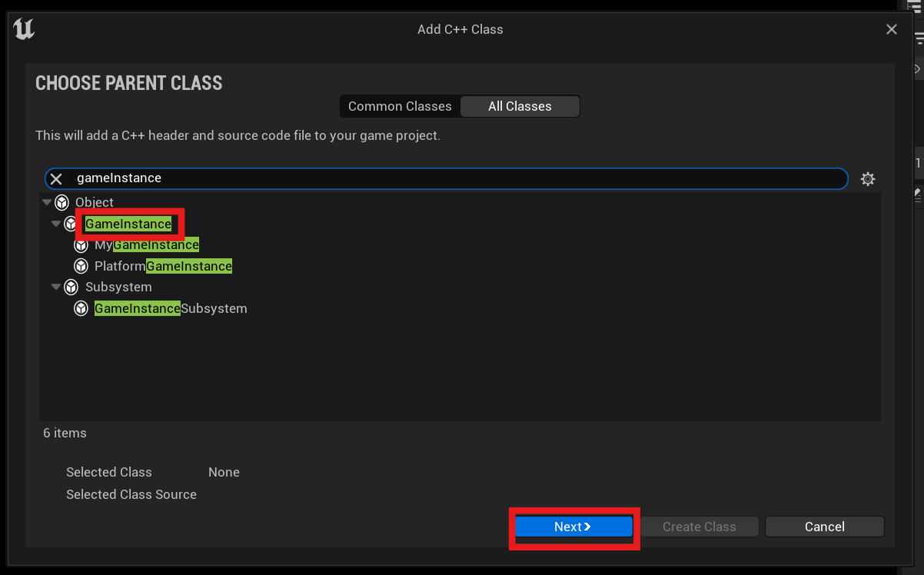Click the GameInstanceSubsystem class icon

point(81,308)
